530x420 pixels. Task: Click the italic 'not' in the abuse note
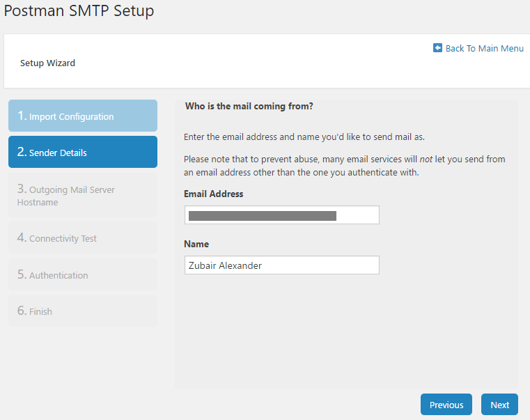coord(426,160)
